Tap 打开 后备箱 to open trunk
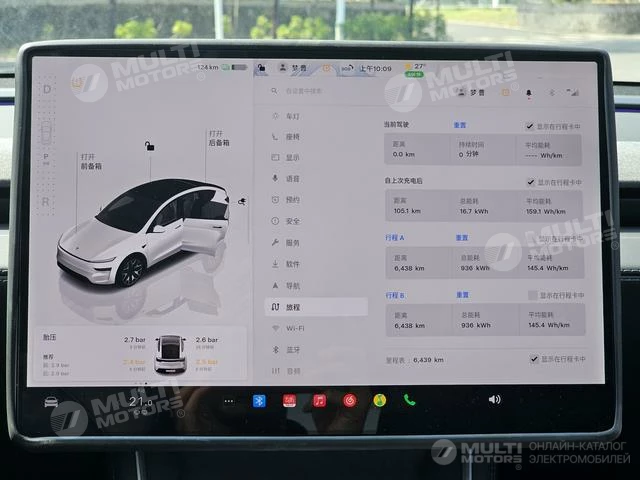 [x=218, y=138]
